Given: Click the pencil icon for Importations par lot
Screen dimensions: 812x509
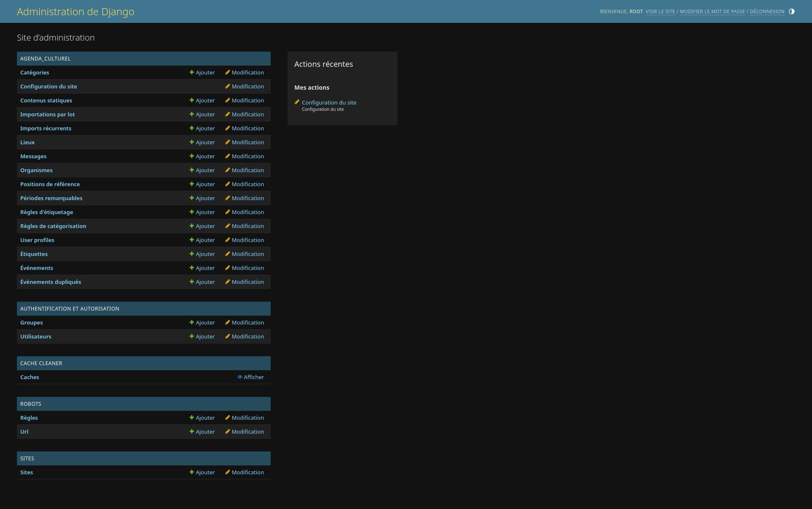Looking at the screenshot, I should 228,114.
